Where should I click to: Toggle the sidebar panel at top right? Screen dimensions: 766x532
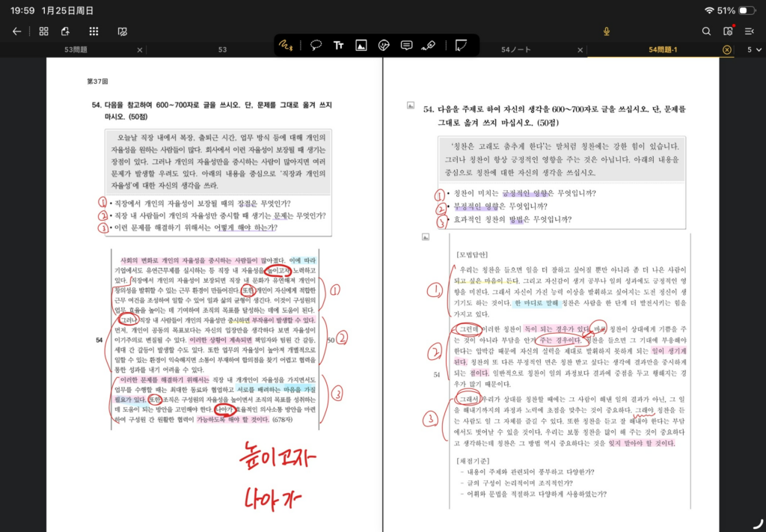click(750, 31)
